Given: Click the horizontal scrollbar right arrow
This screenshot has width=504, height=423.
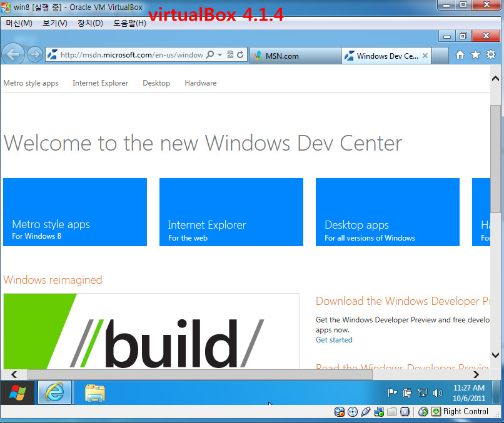Looking at the screenshot, I should click(476, 374).
